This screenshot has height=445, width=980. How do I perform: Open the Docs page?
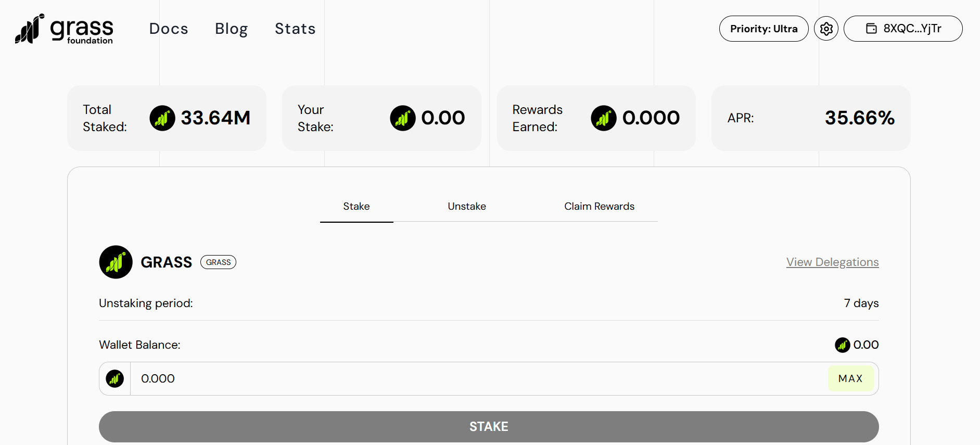coord(169,29)
